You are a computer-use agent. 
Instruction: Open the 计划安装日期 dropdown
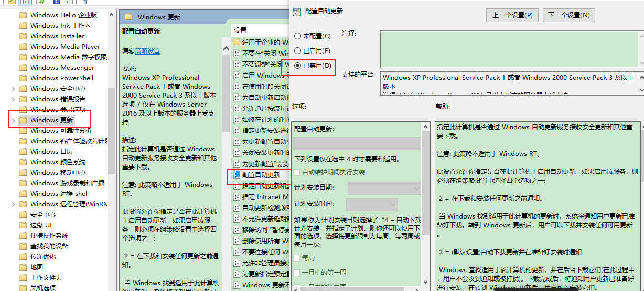point(384,188)
